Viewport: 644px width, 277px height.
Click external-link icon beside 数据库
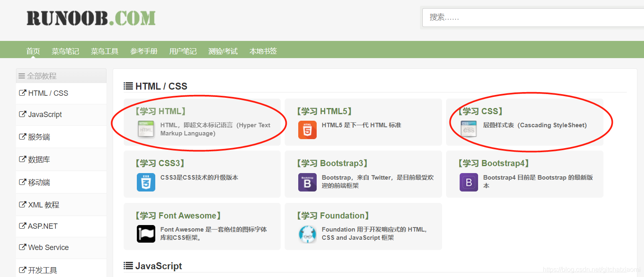pyautogui.click(x=23, y=159)
